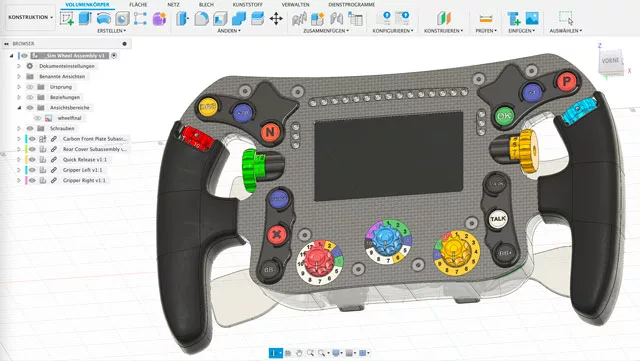Expand Rear Cover Subassembly node
The height and width of the screenshot is (361, 640).
pyautogui.click(x=19, y=149)
